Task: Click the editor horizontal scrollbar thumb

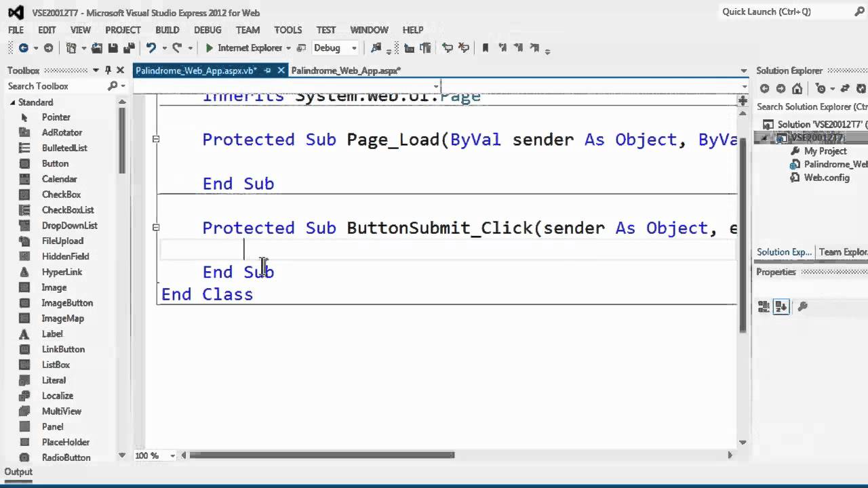Action: 322,455
